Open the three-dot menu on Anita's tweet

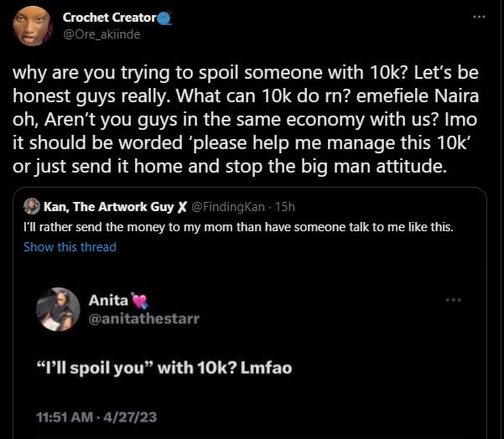point(453,300)
